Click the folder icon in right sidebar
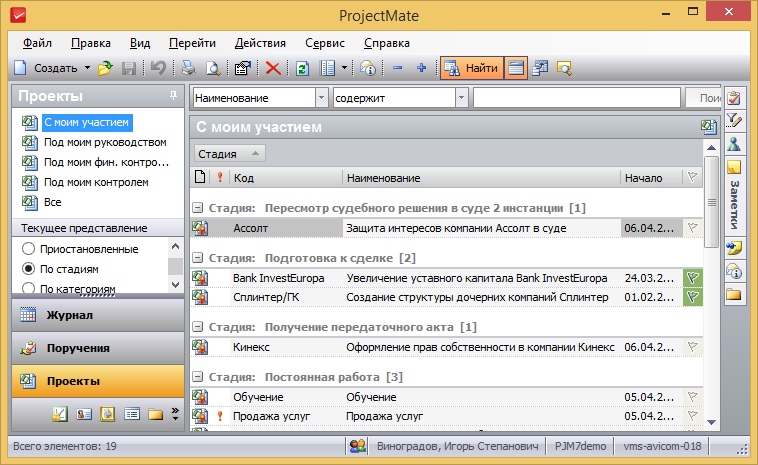The image size is (758, 465). point(734,294)
